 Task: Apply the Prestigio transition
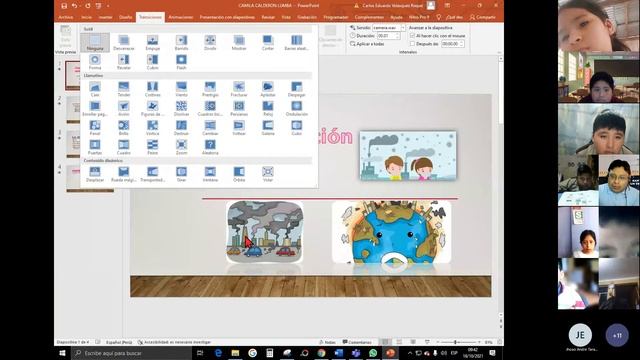210,89
